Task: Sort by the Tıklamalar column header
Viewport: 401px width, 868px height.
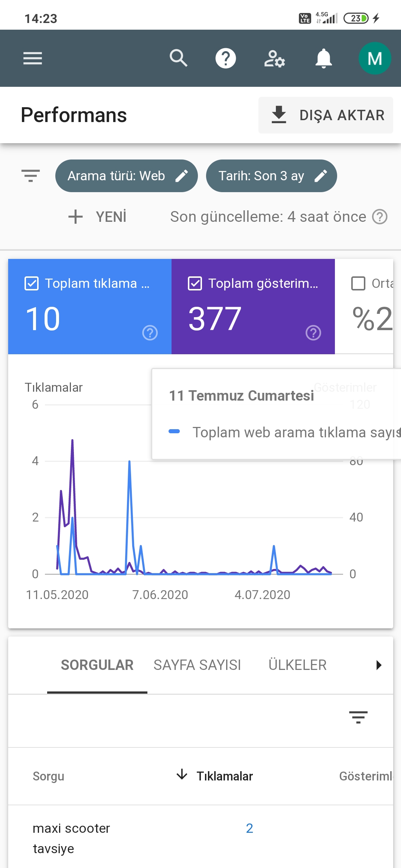Action: click(x=215, y=776)
